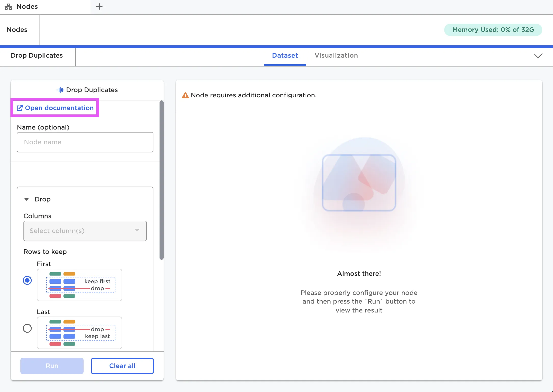Click into the Node name input field

coord(85,142)
